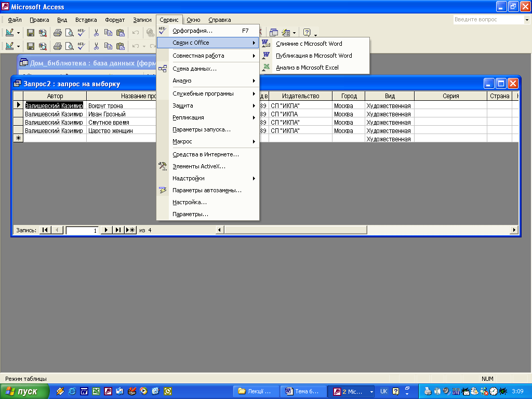Click the cell 'Царство женщин'
The height and width of the screenshot is (399, 532).
pos(122,130)
